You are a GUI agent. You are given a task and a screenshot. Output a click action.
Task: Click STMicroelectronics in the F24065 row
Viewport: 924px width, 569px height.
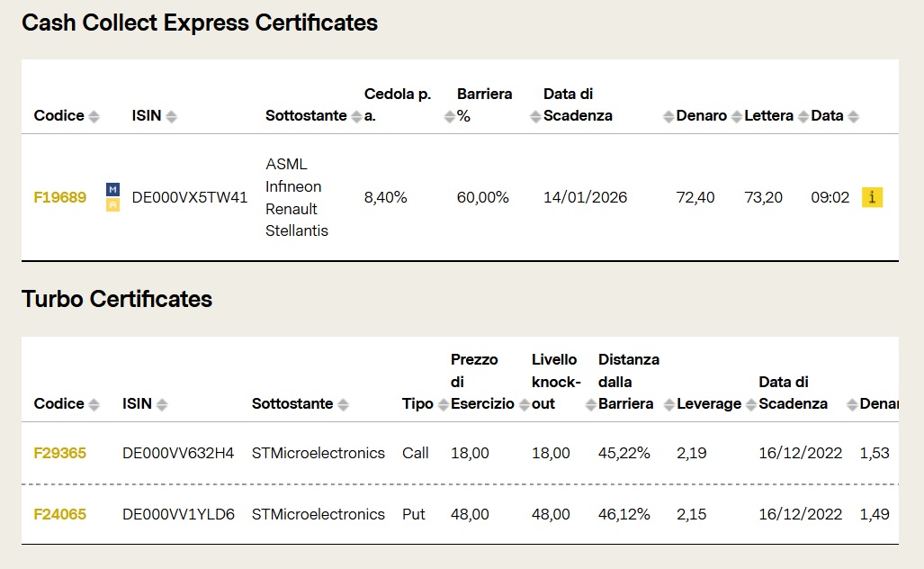pos(318,514)
